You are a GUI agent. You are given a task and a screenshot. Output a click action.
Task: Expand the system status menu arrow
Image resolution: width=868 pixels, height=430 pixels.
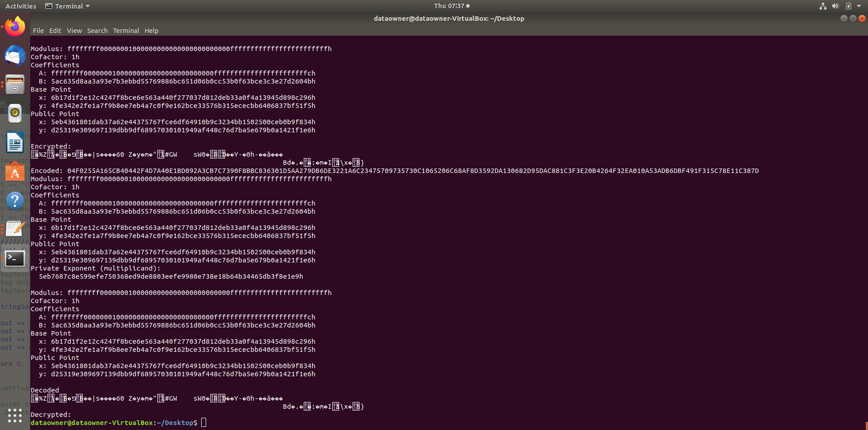[860, 6]
